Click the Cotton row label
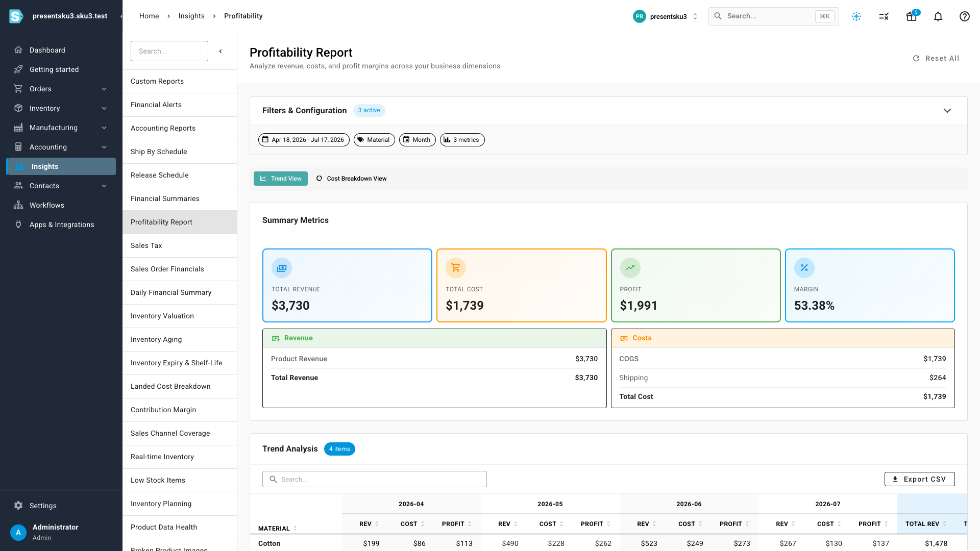This screenshot has width=980, height=551. click(269, 543)
